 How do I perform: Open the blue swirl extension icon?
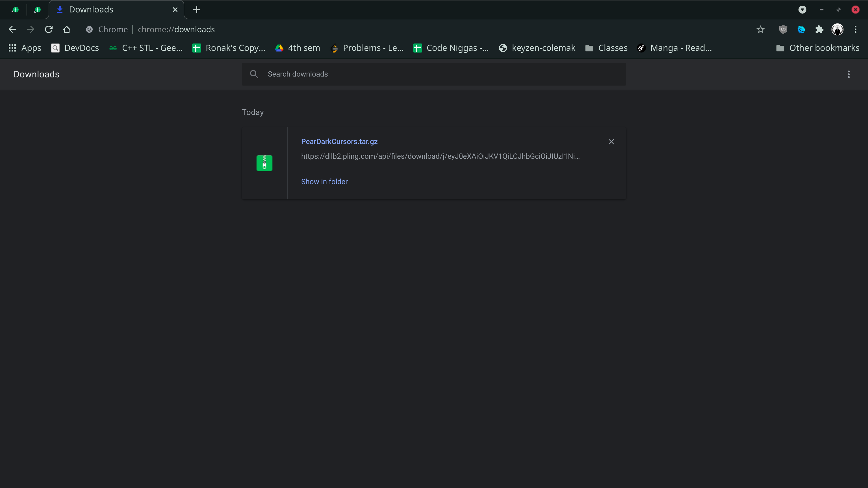coord(801,29)
